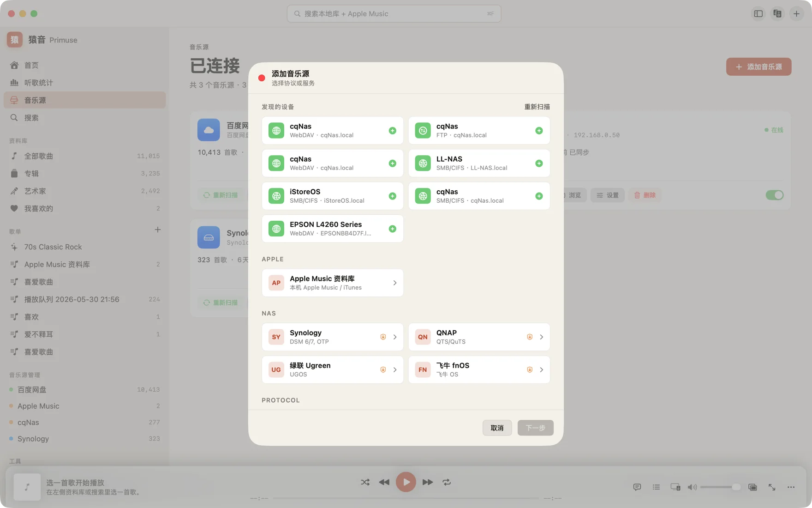
Task: Show play queue list icon
Action: (x=656, y=487)
